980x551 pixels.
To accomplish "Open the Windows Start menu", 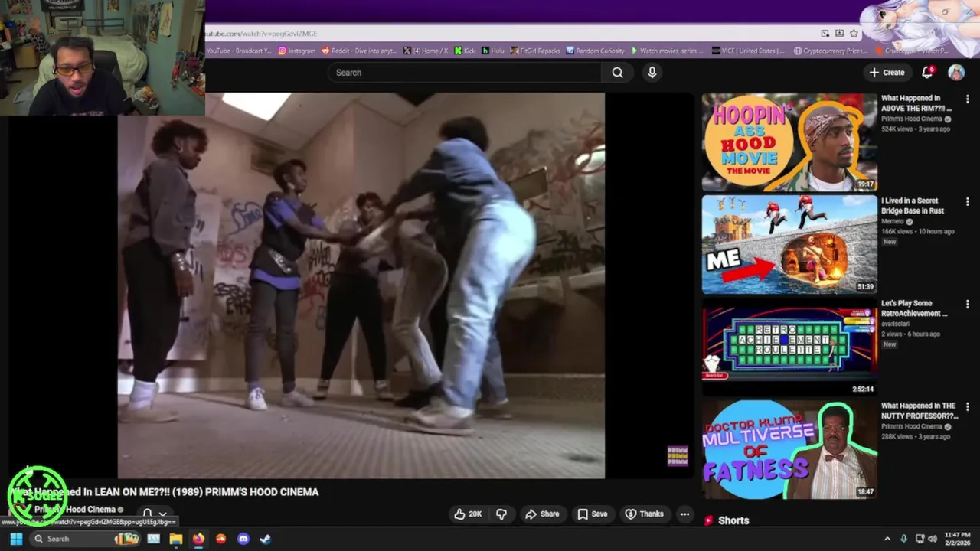I will tap(16, 539).
